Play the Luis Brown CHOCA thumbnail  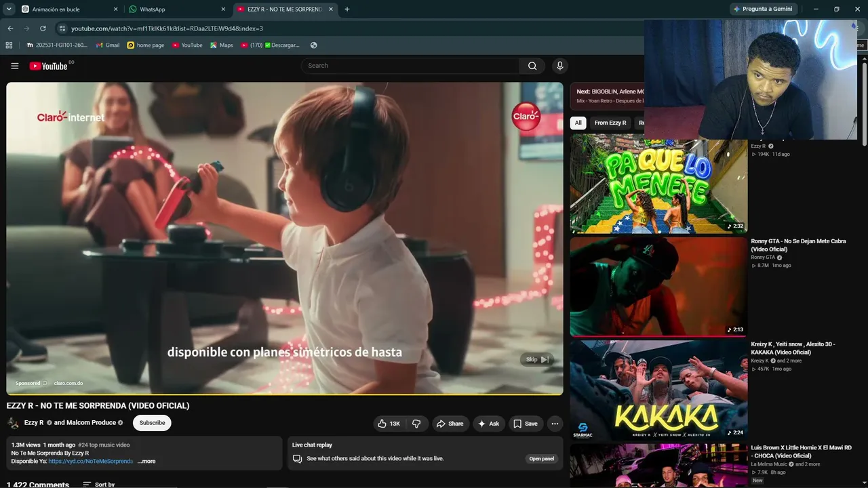click(x=658, y=466)
